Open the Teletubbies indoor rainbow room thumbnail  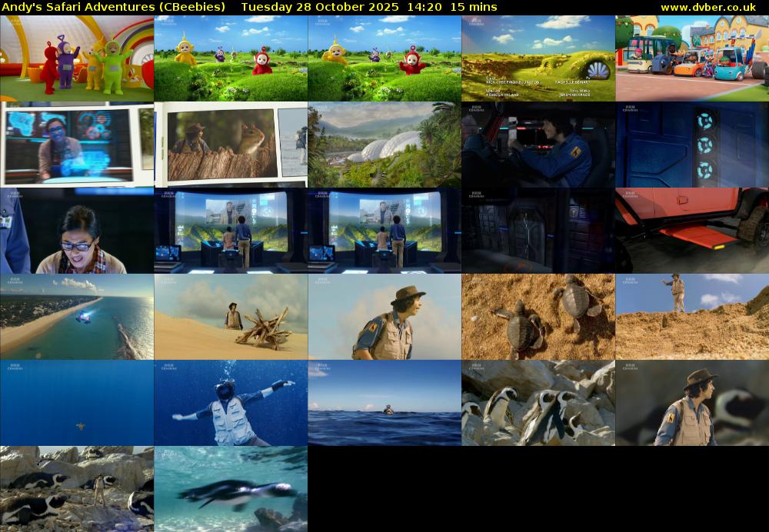pos(77,58)
